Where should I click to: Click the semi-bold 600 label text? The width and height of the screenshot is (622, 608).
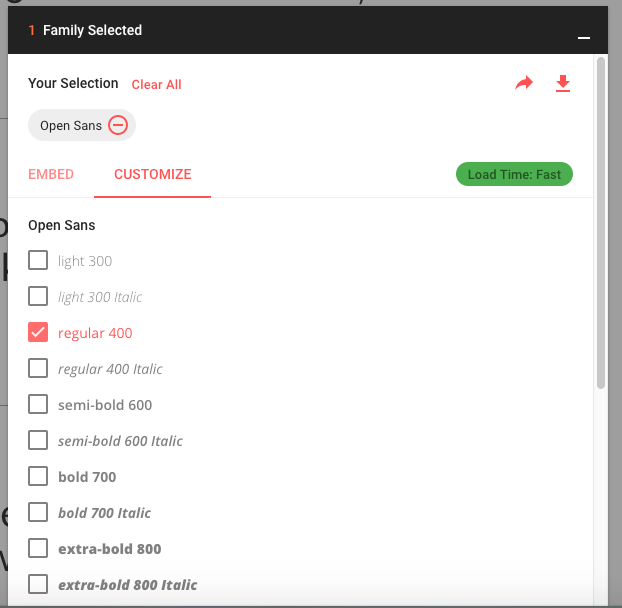pos(105,405)
